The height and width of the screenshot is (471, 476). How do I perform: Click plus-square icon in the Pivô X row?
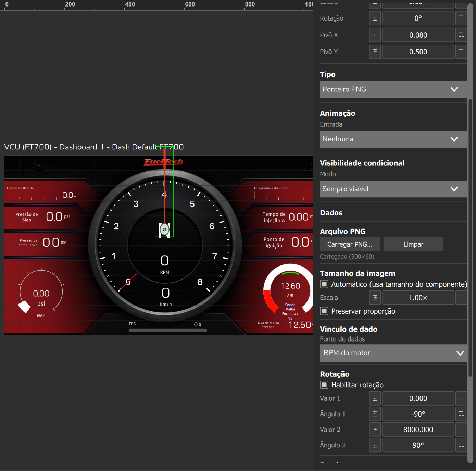(461, 35)
